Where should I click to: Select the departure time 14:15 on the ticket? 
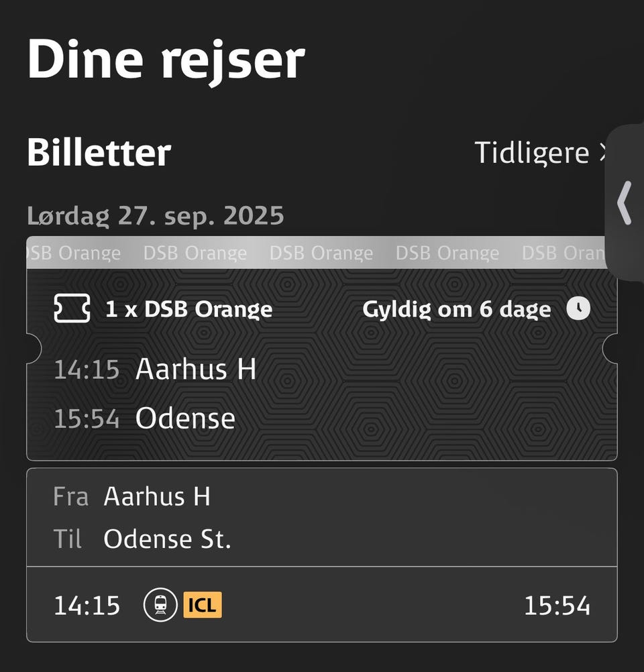click(88, 369)
